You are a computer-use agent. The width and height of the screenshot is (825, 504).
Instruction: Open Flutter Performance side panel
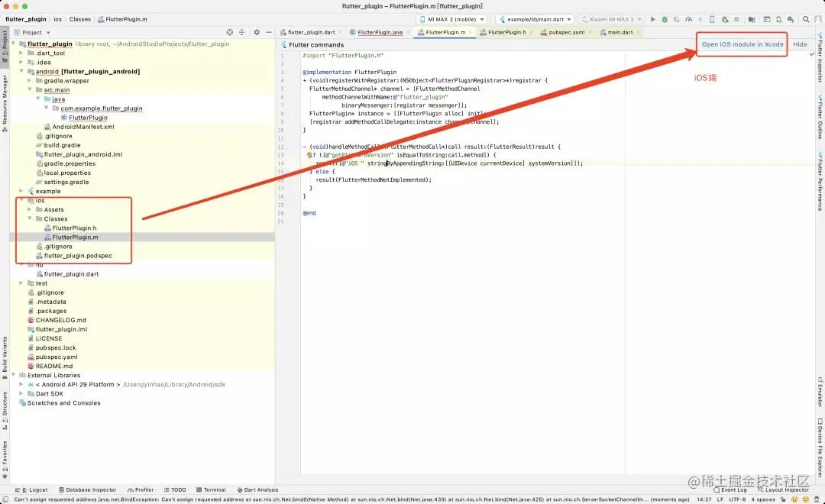click(820, 181)
